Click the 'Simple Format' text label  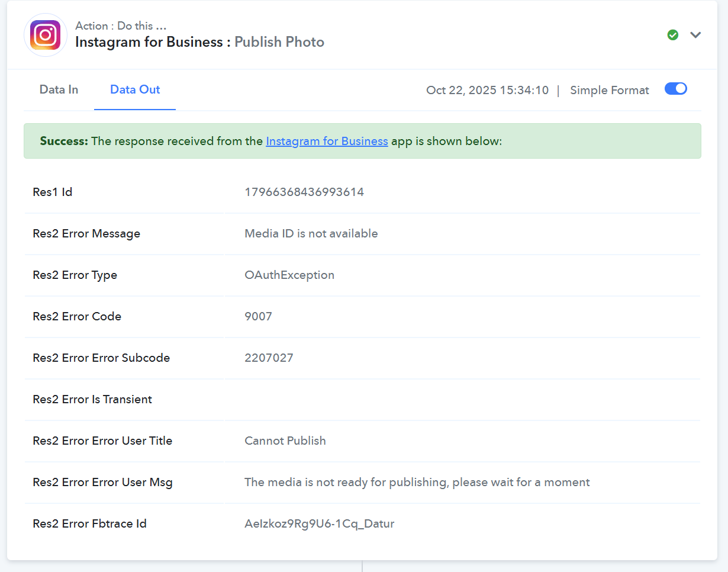point(609,90)
